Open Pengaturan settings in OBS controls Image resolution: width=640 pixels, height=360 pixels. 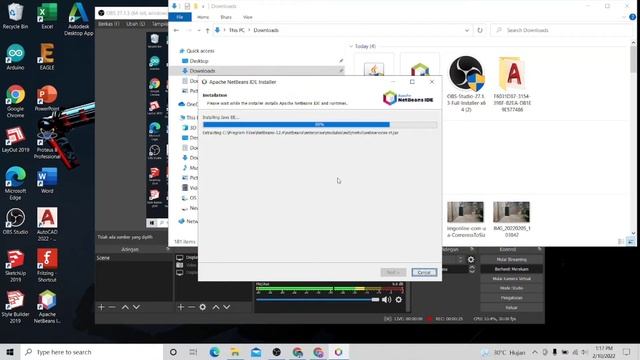[511, 298]
